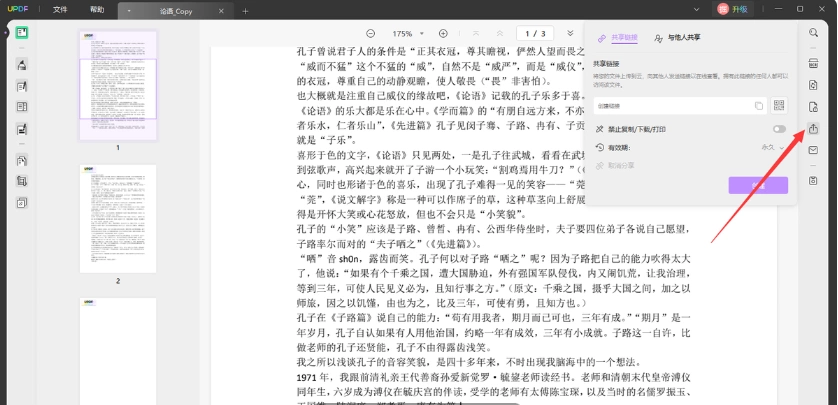Go to the next page double-chevron
Image resolution: width=838 pixels, height=405 pixels.
[570, 33]
